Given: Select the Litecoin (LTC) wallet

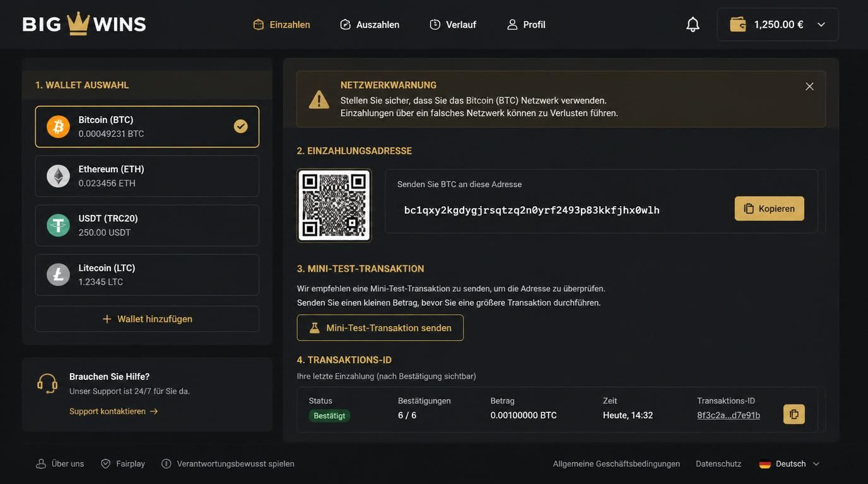Looking at the screenshot, I should [x=147, y=275].
